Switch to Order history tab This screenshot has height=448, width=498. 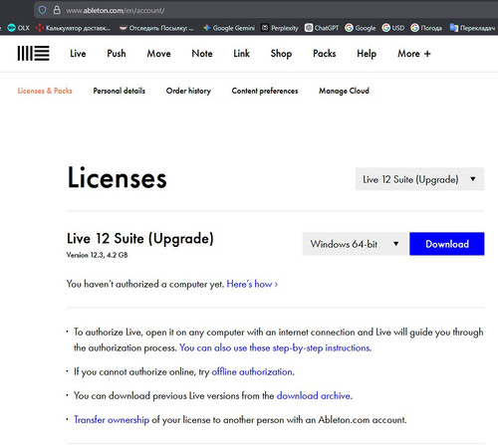coord(188,91)
